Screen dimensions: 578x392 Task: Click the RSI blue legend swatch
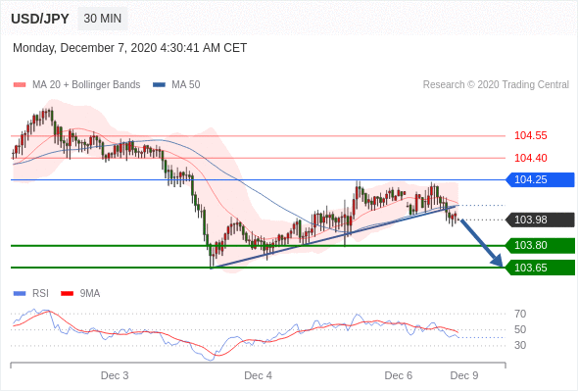click(x=20, y=294)
